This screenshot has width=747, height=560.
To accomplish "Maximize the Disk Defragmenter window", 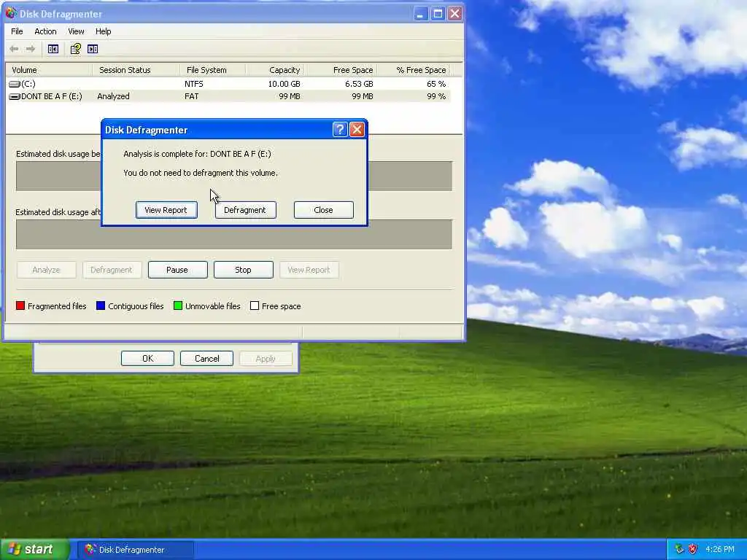I will coord(438,14).
